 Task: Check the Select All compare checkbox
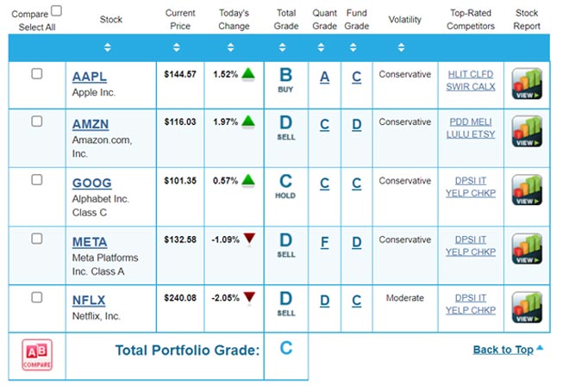click(x=57, y=11)
